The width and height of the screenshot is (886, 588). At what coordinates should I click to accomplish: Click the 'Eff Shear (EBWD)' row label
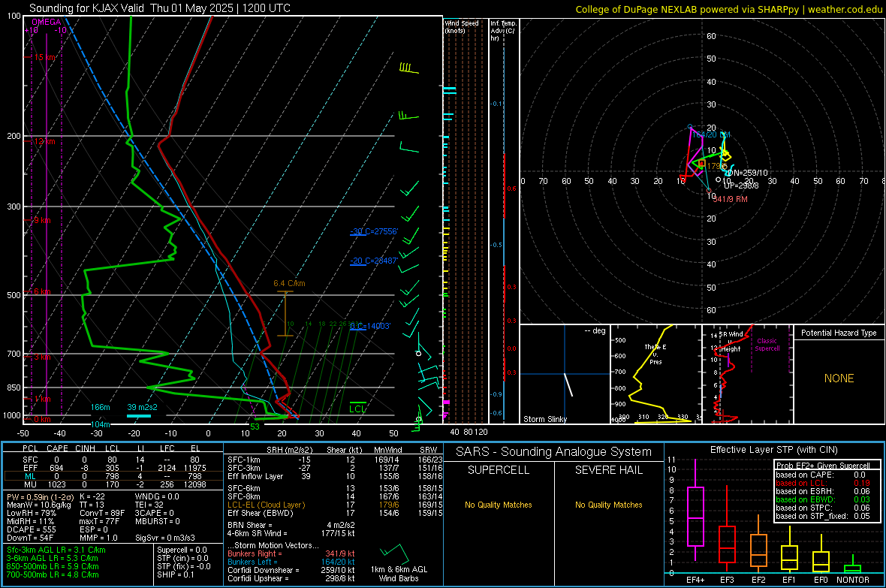(261, 513)
